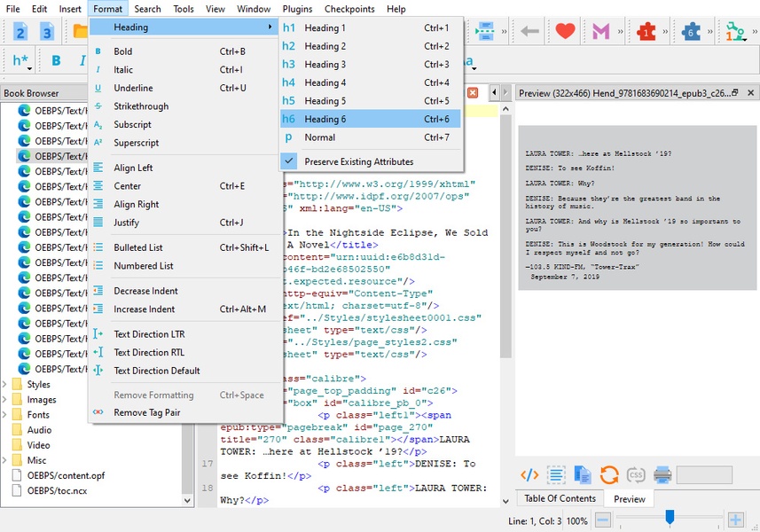This screenshot has width=760, height=532.
Task: Expand the Images folder arrow
Action: point(4,400)
